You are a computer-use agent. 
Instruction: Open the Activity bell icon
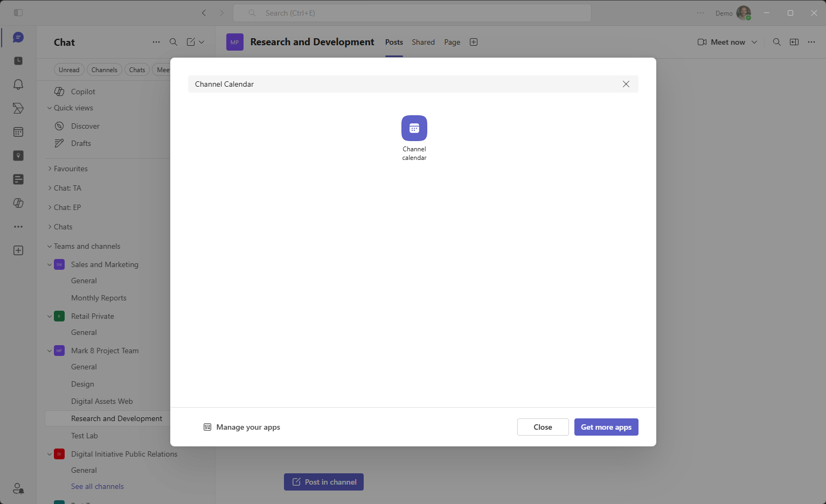[18, 85]
